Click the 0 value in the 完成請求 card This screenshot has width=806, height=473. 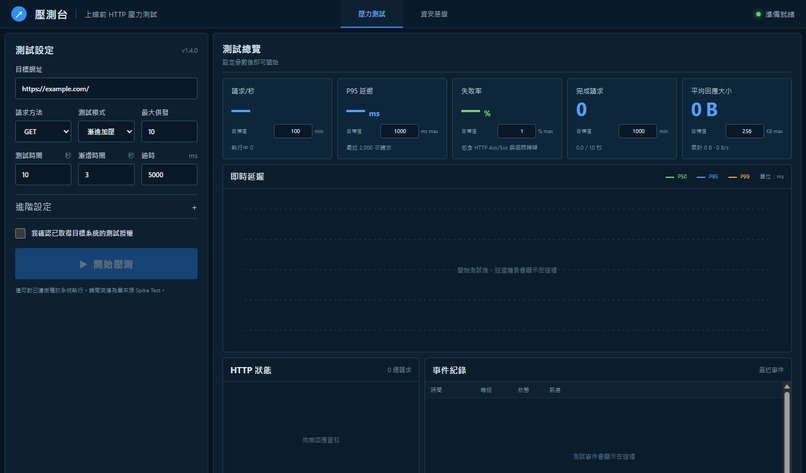(581, 110)
